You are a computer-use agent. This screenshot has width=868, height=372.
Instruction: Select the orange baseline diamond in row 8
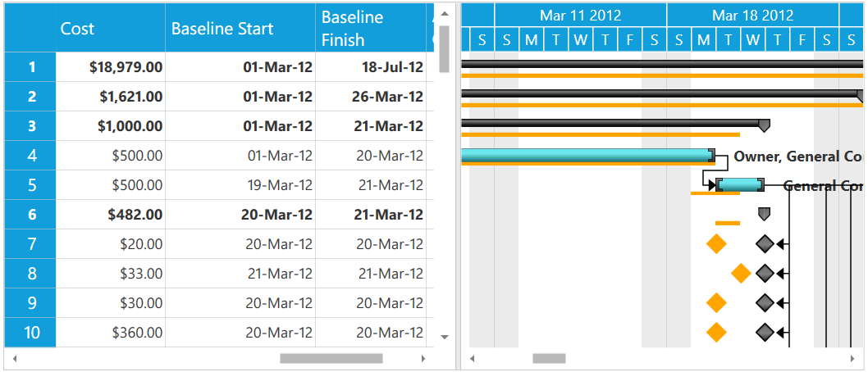point(741,274)
